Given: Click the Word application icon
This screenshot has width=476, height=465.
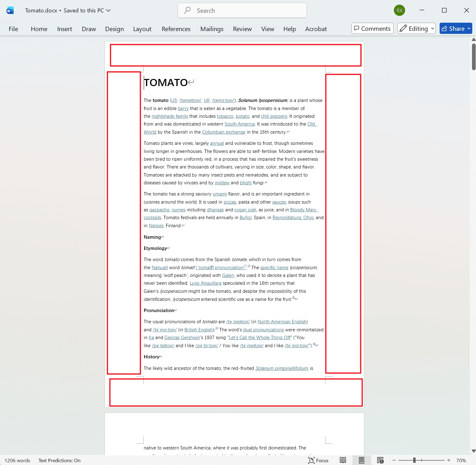Looking at the screenshot, I should point(10,10).
